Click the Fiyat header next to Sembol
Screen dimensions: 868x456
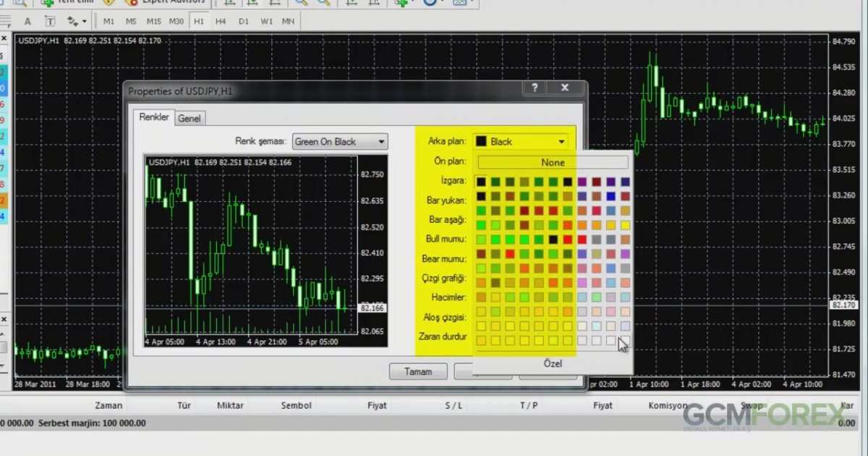(x=377, y=406)
